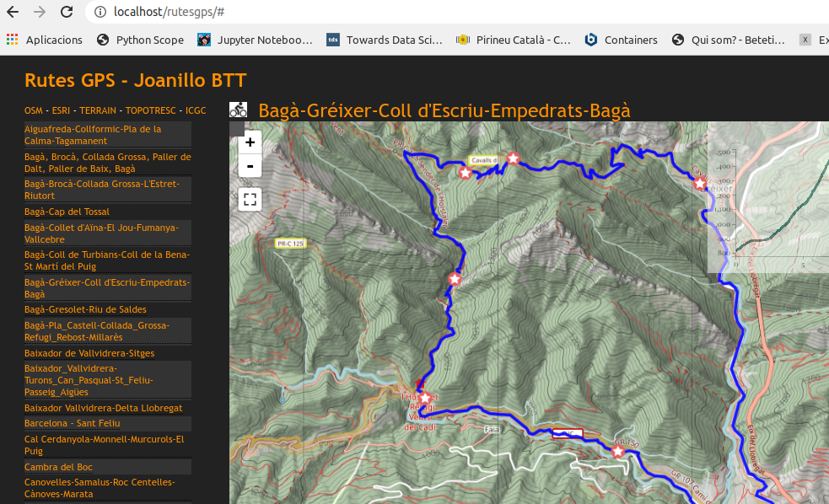The width and height of the screenshot is (829, 504).
Task: Click the mountain bike icon beside route title
Action: pos(239,110)
